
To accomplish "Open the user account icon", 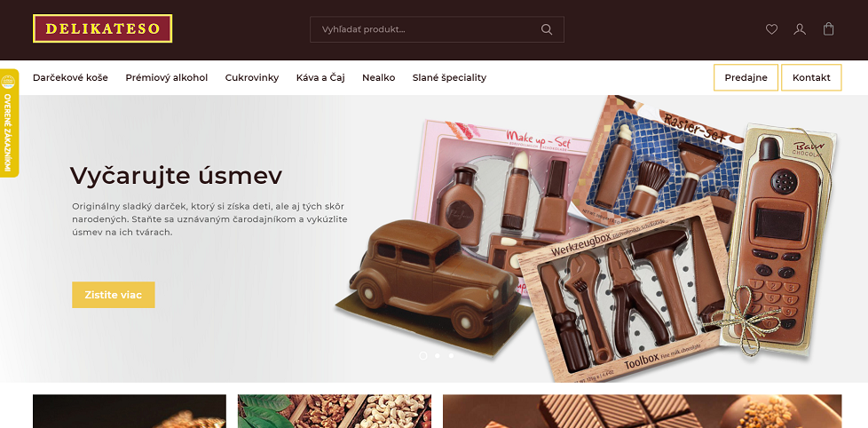I will 800,29.
